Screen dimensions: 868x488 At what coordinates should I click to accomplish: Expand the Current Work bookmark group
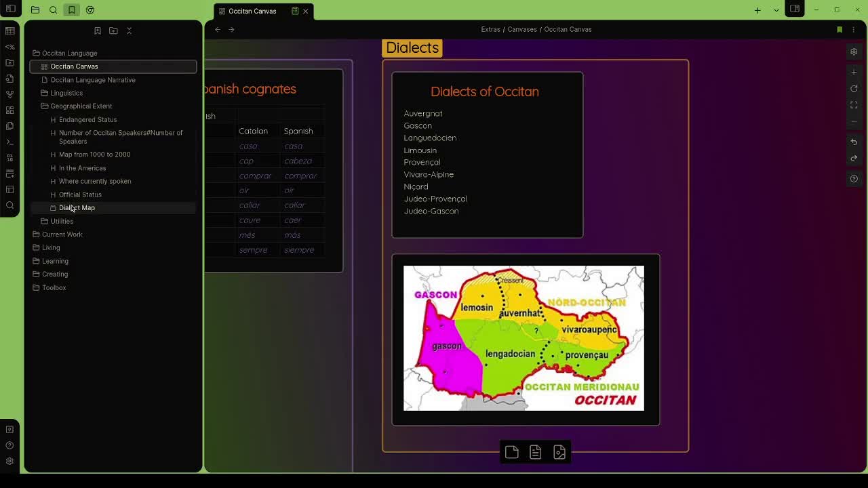37,235
